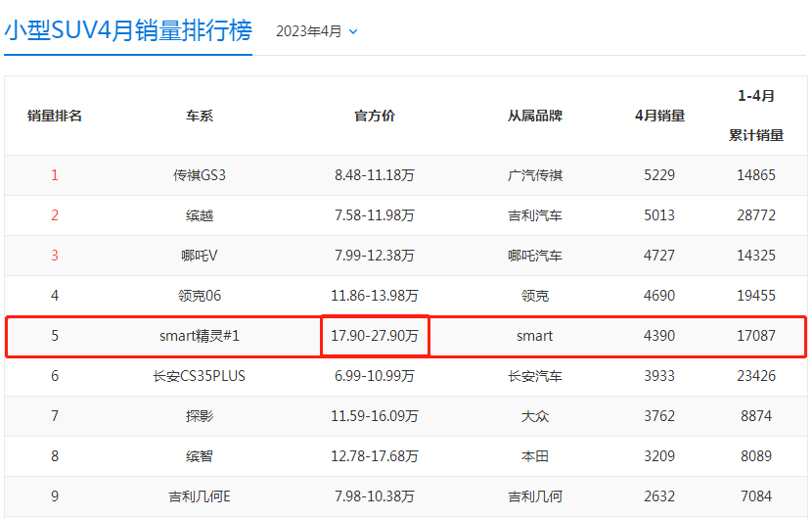The image size is (812, 519).
Task: Click the 吉利汽车 brand cell
Action: tap(535, 215)
